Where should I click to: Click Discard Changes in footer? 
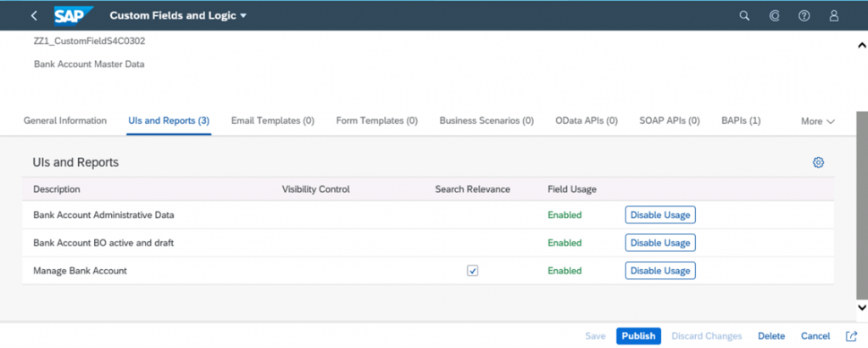tap(706, 336)
